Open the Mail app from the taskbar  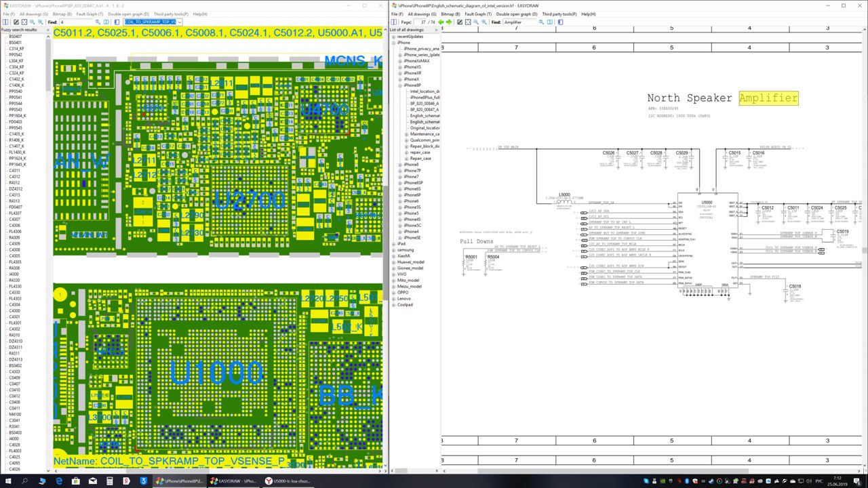pos(93,481)
